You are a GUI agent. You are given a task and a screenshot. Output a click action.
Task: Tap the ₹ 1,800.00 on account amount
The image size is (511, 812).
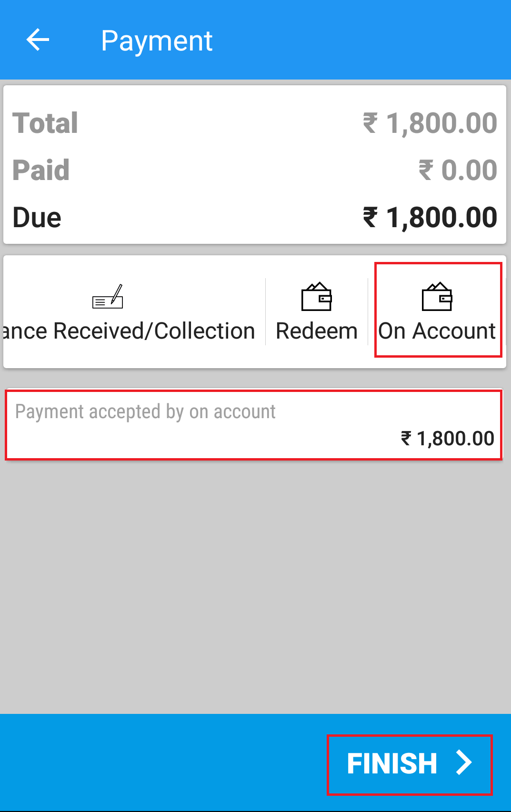click(x=448, y=439)
